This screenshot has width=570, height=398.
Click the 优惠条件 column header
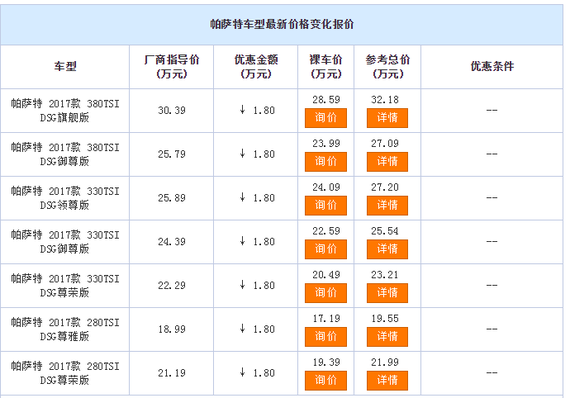(x=492, y=67)
